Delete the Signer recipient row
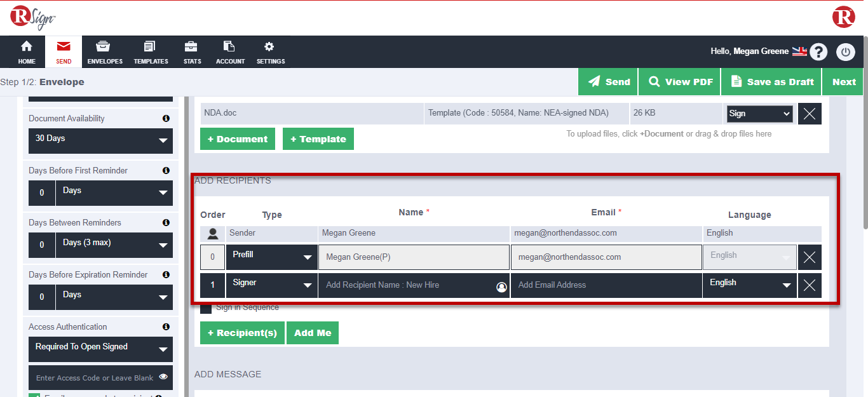868x397 pixels. click(809, 285)
